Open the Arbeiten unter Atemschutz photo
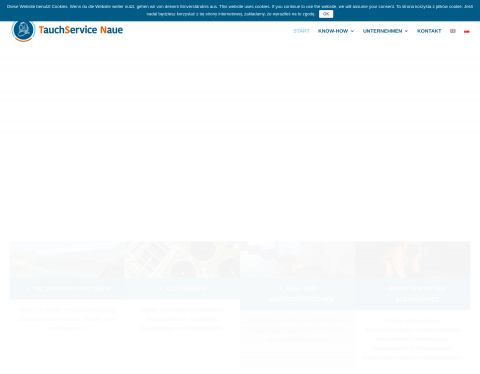 [x=413, y=260]
